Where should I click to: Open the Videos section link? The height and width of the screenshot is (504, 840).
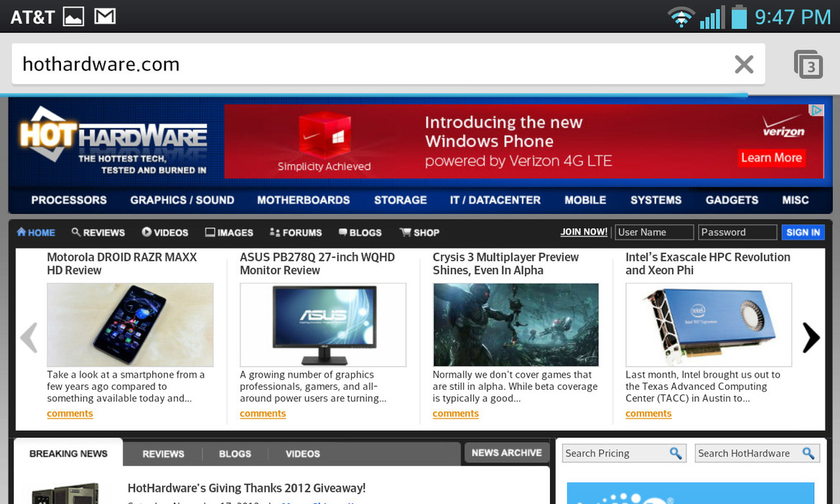pyautogui.click(x=165, y=233)
